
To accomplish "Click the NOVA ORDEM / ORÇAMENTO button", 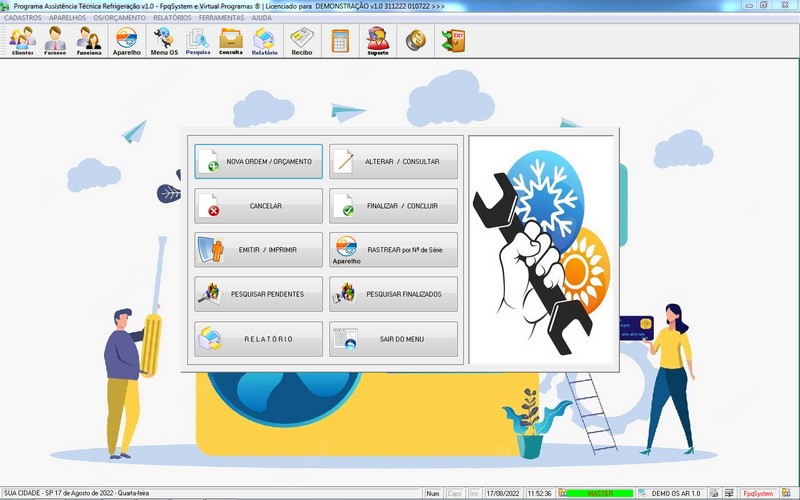I will [x=259, y=161].
